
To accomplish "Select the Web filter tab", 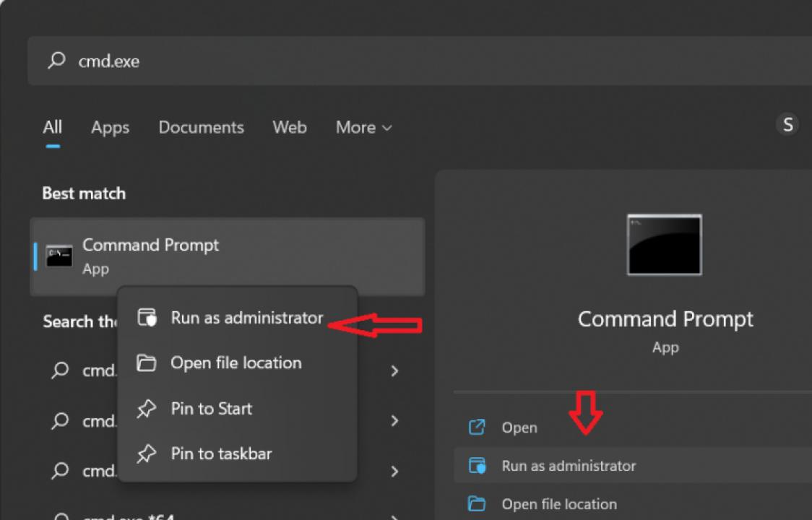I will [289, 128].
